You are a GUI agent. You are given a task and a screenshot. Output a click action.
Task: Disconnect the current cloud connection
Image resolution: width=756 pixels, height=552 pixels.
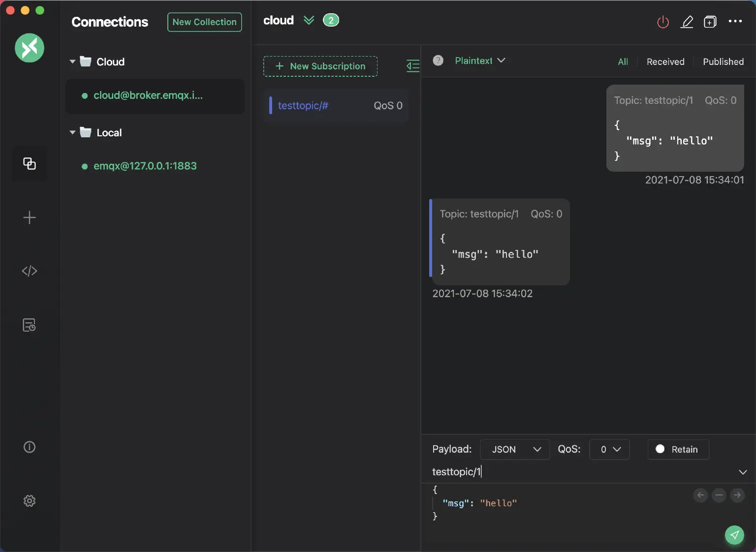pos(662,22)
